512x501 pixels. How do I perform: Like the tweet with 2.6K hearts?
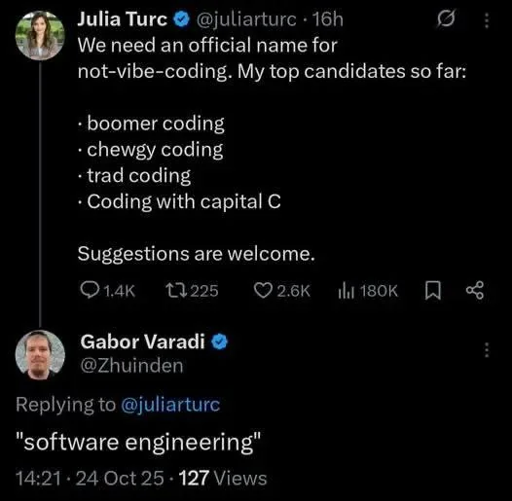point(282,290)
